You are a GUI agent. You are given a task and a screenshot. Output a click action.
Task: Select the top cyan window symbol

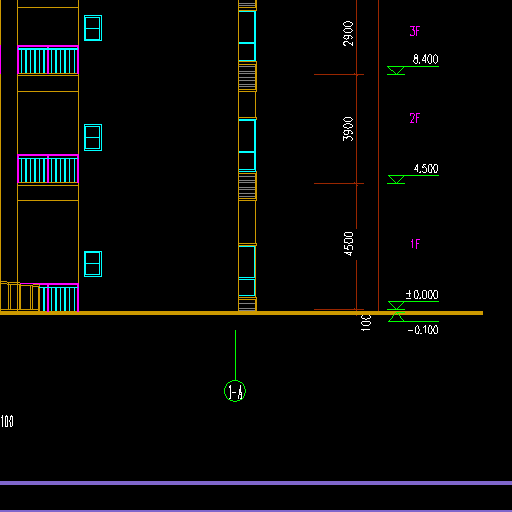tap(93, 28)
